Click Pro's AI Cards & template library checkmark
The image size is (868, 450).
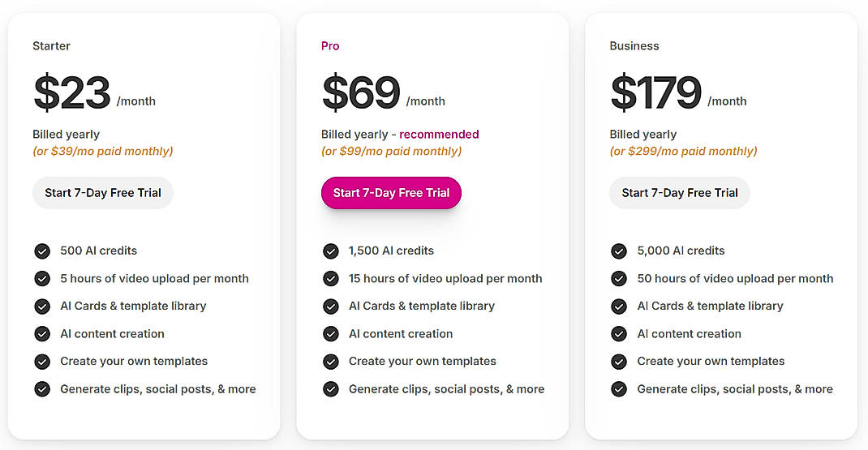331,306
